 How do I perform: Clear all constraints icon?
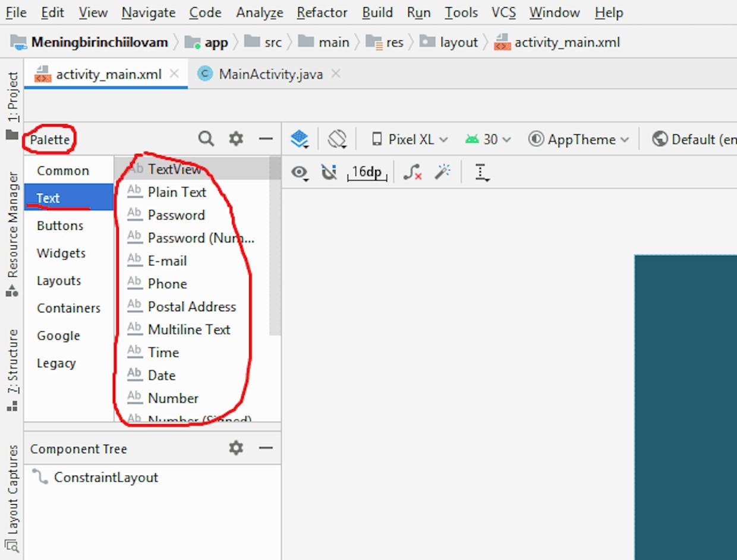pyautogui.click(x=412, y=173)
